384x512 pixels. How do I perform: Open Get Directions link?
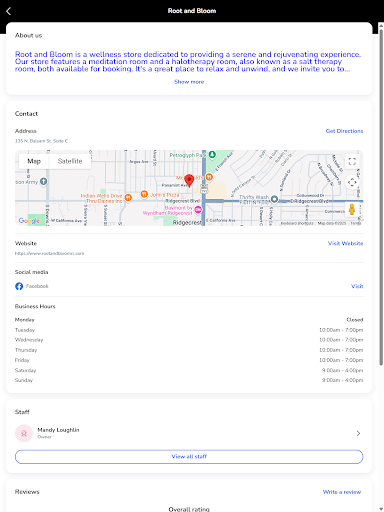(x=344, y=131)
